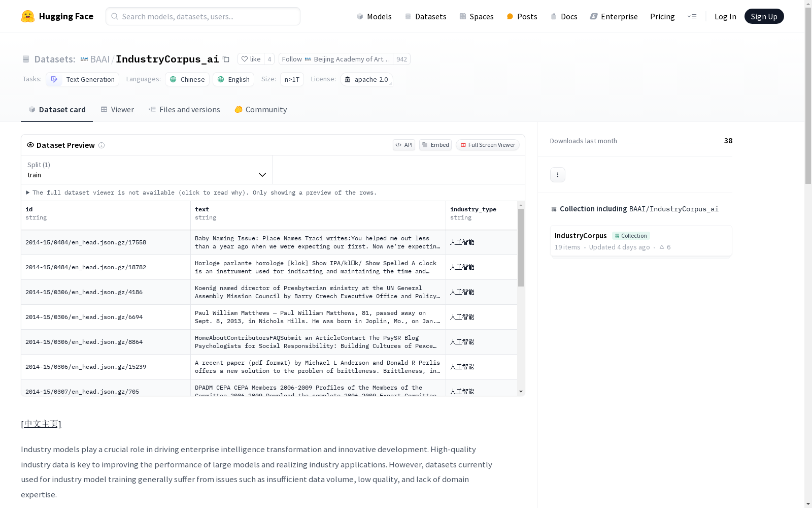Expand the 'full dataset viewer is not available' notice
This screenshot has width=812, height=508.
click(201, 193)
